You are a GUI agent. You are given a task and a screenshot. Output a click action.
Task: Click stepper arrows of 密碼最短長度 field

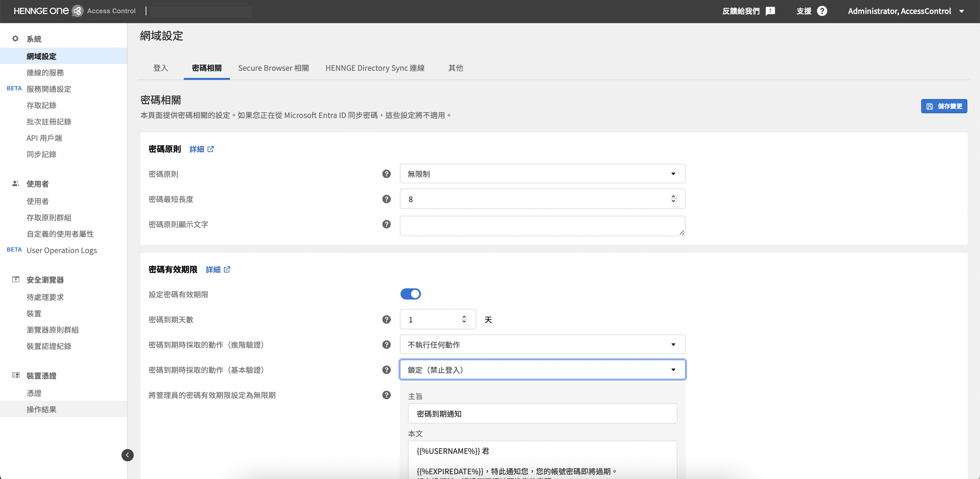673,199
